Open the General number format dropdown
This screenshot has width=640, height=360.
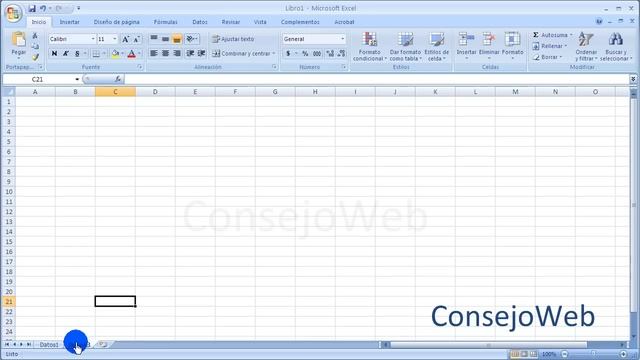click(342, 39)
